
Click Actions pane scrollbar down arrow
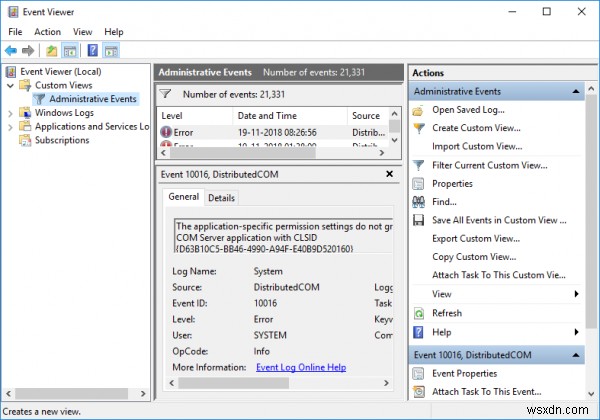591,394
